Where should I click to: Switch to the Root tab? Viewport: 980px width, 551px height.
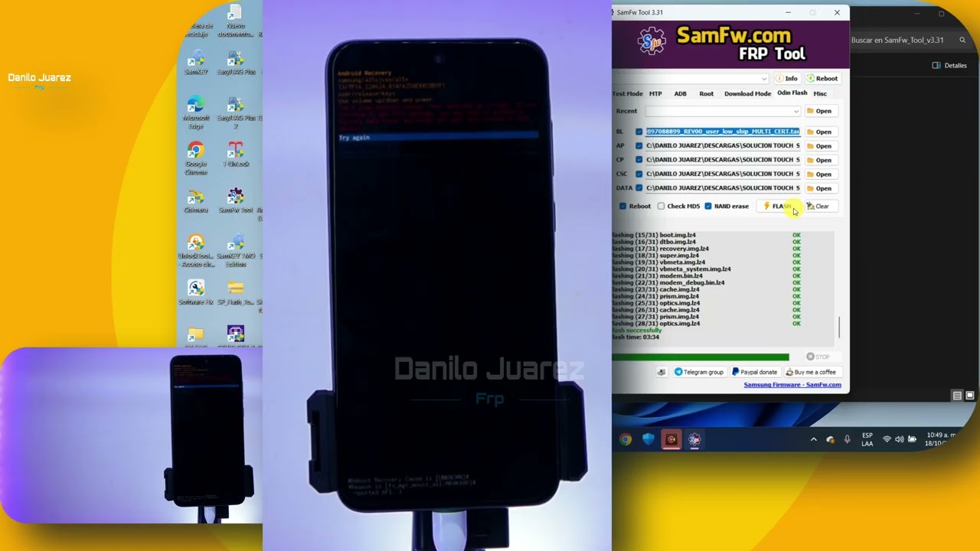point(706,93)
